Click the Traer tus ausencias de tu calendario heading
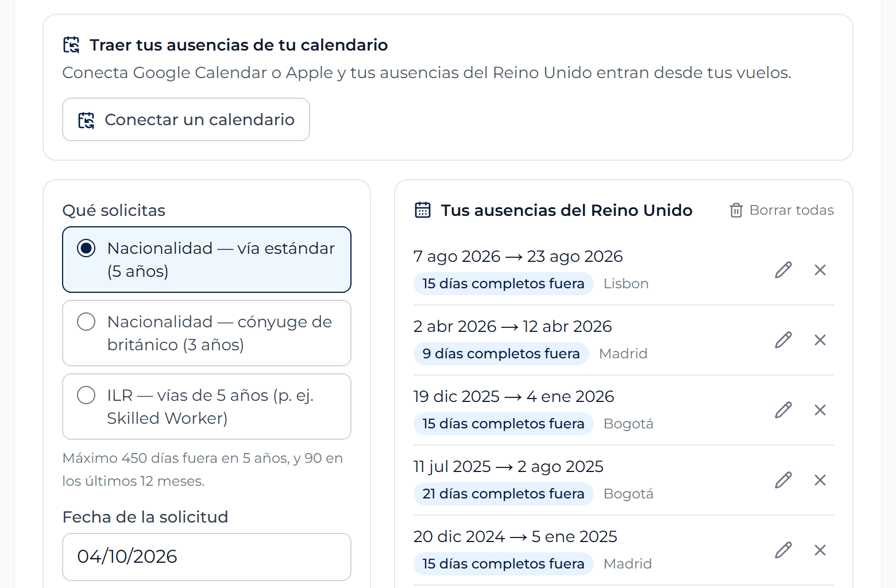The height and width of the screenshot is (588, 896). click(x=239, y=45)
